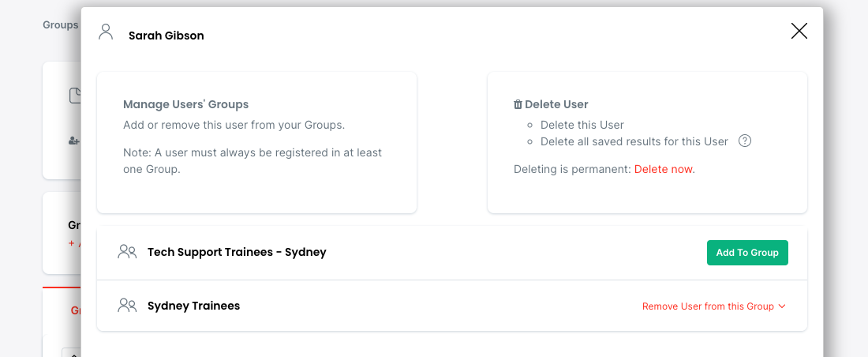Click 'Delete all saved results for this User'
The width and height of the screenshot is (868, 357).
click(x=634, y=141)
